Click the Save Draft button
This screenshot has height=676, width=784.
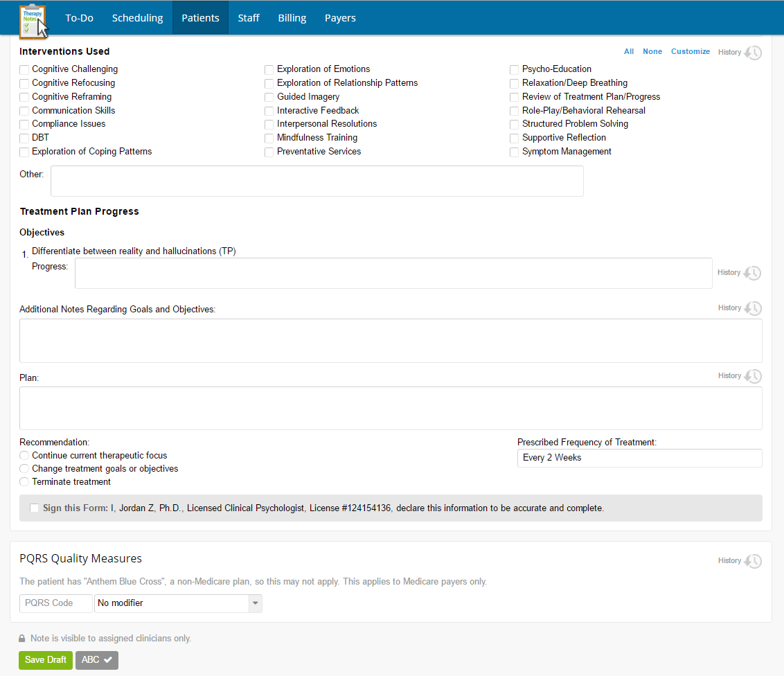pos(46,660)
